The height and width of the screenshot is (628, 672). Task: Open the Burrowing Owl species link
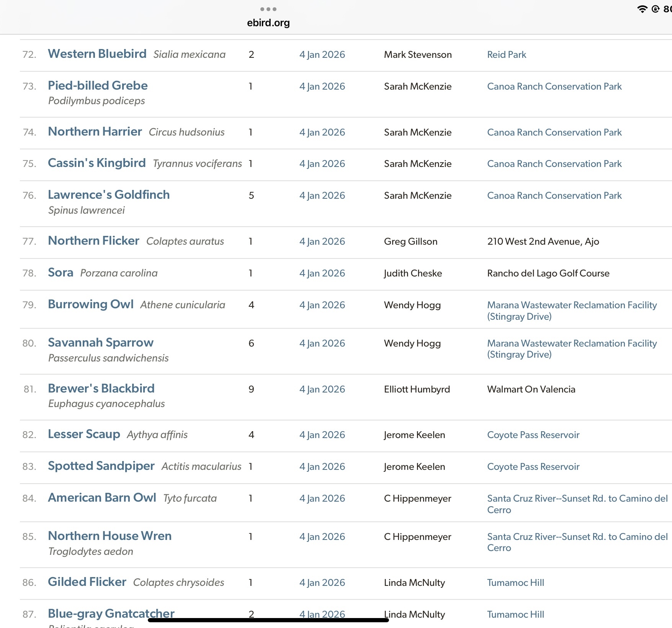91,304
